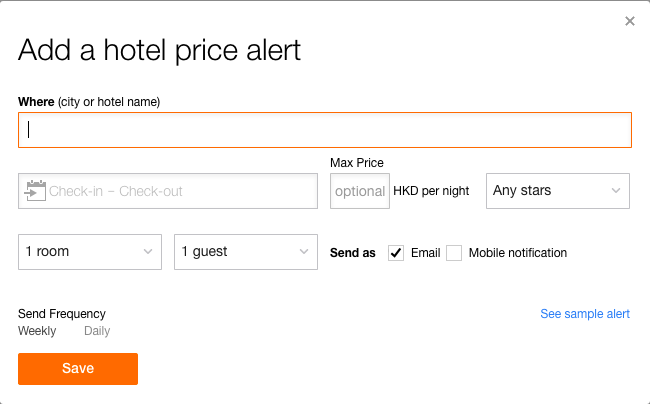Click the Email label text

point(425,253)
